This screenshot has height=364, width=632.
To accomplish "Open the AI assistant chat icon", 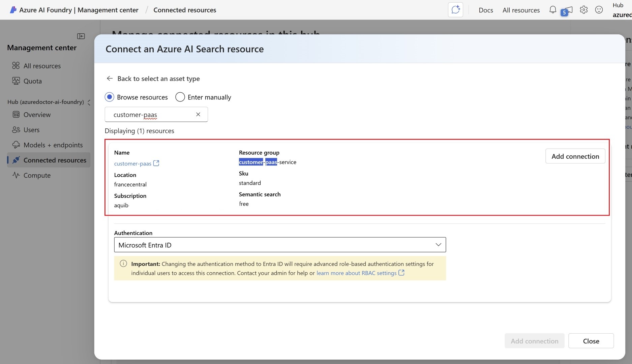I will [x=455, y=10].
